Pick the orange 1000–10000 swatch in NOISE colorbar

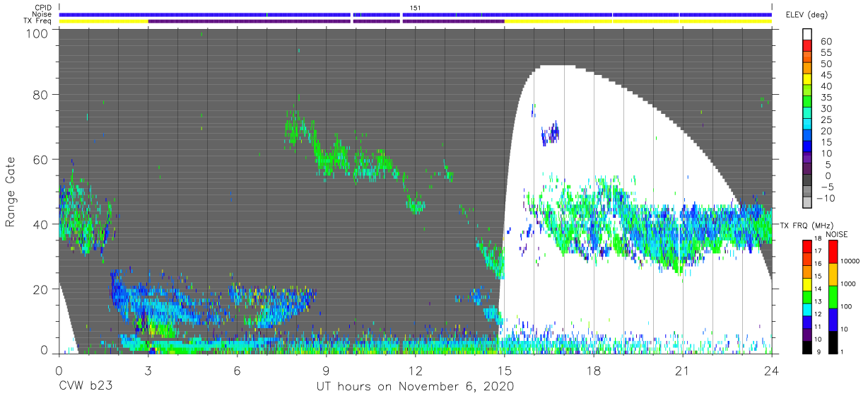pos(832,273)
